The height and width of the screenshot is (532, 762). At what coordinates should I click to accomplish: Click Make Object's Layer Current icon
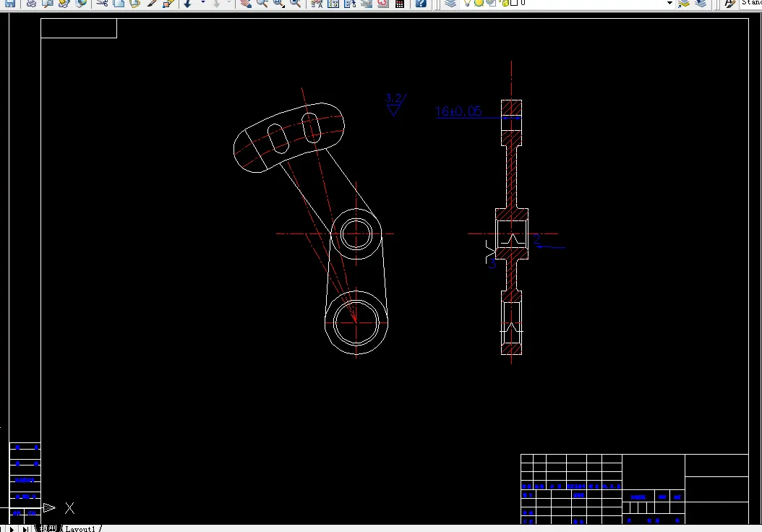point(684,4)
